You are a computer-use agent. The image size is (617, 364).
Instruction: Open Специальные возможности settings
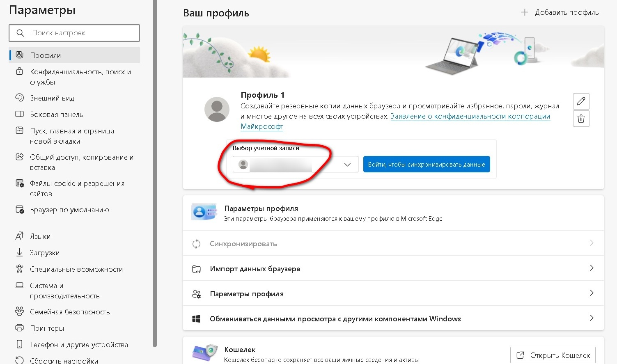tap(74, 269)
